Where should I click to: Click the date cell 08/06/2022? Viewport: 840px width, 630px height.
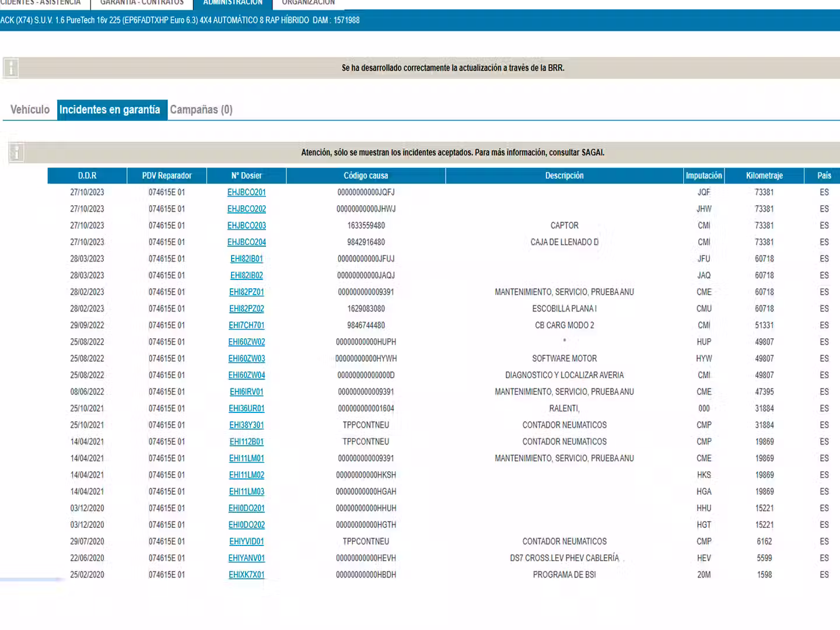click(x=87, y=392)
